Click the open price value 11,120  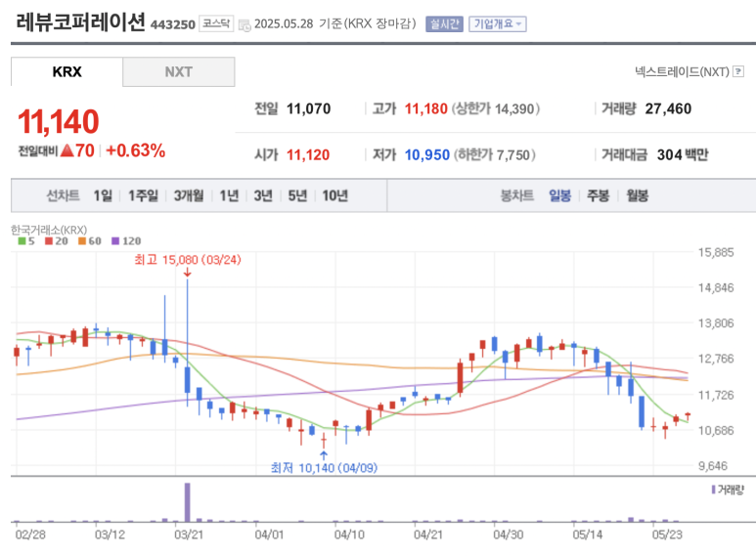click(308, 155)
